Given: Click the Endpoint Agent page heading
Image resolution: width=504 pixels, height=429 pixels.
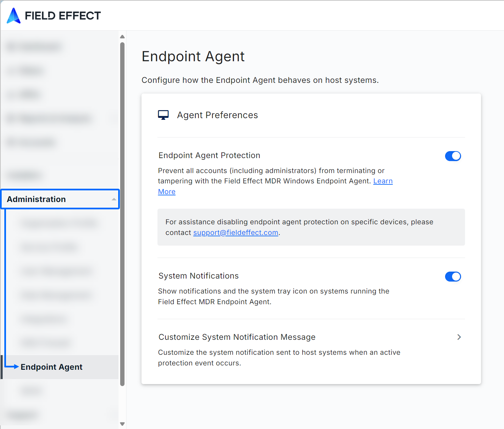Looking at the screenshot, I should point(193,56).
